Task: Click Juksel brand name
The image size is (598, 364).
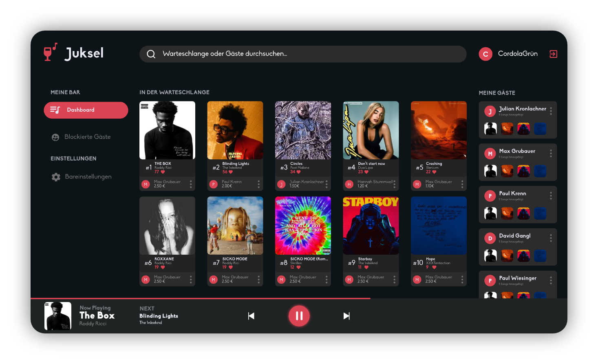Action: coord(84,53)
